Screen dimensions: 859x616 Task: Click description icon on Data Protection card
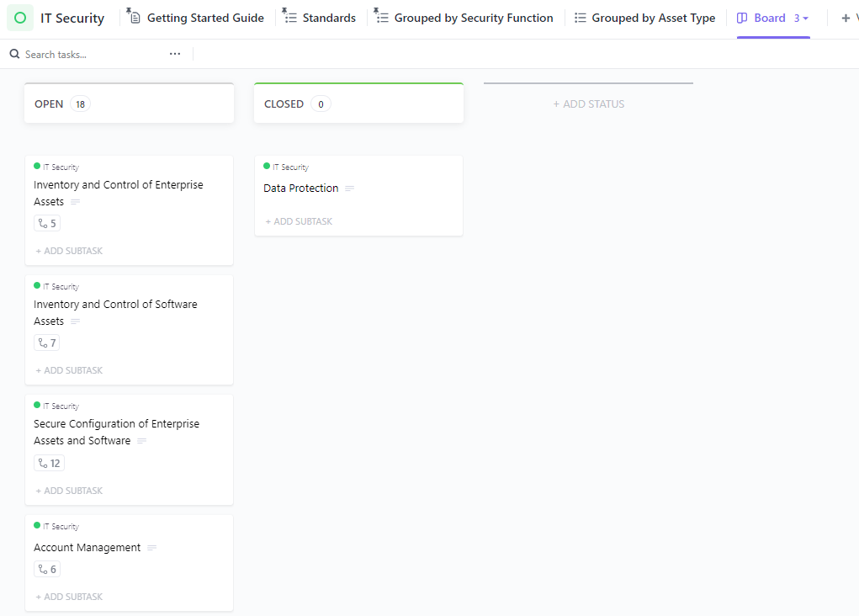350,189
